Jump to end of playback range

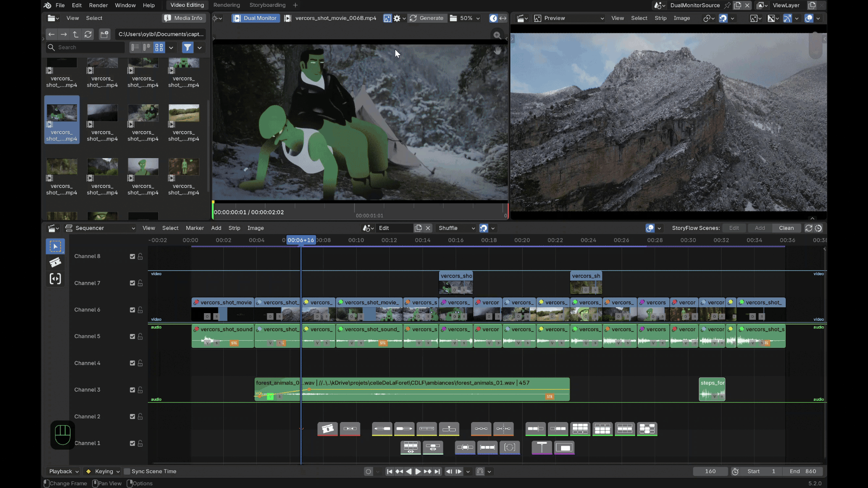(437, 471)
